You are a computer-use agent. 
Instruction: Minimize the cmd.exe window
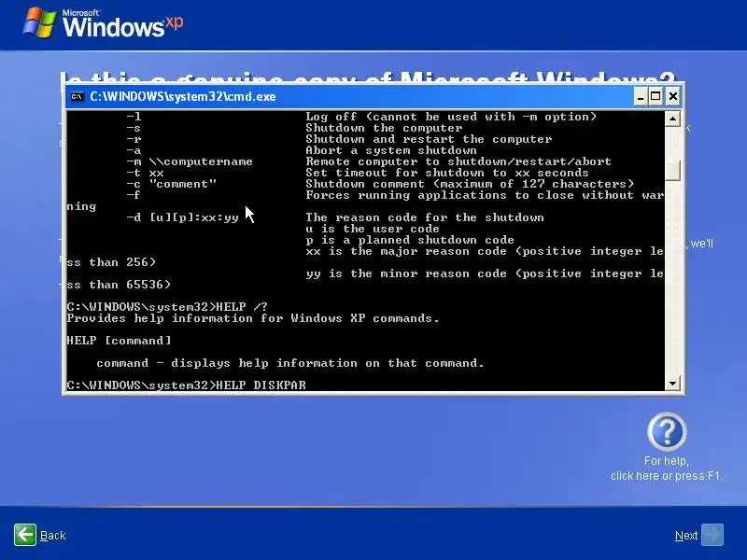641,97
